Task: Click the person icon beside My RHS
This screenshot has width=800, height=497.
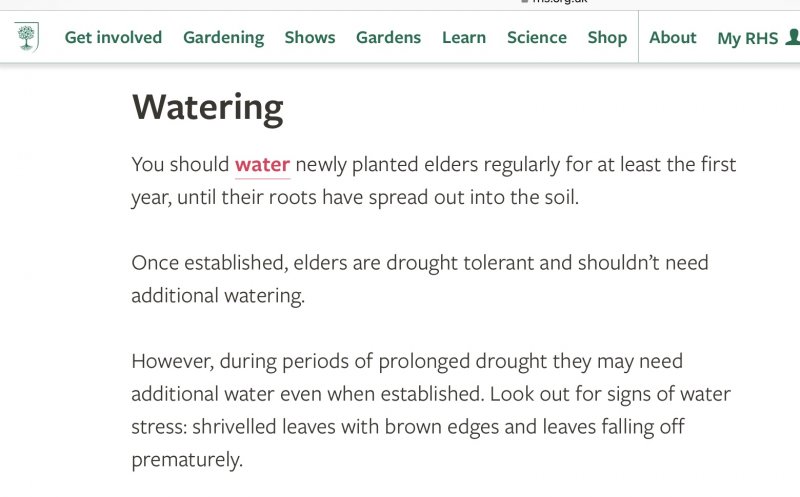Action: click(x=792, y=38)
